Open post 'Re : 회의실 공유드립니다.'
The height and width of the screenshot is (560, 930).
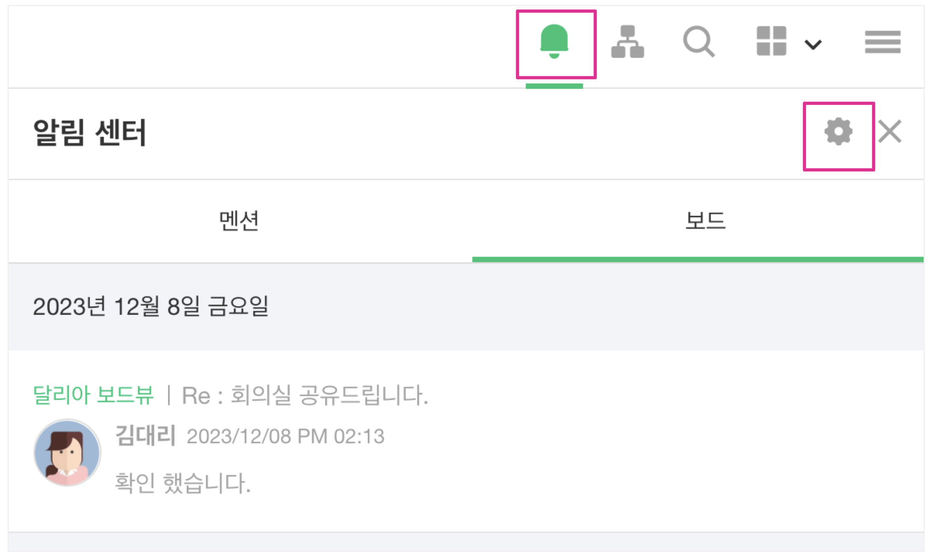pyautogui.click(x=305, y=395)
